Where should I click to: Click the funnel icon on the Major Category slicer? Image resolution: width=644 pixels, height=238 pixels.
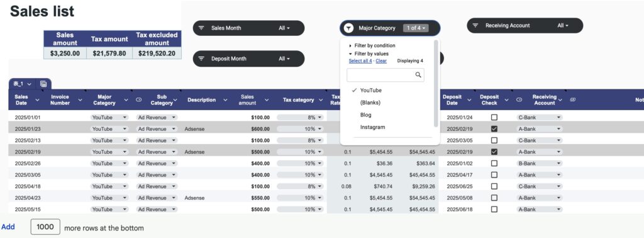coord(348,28)
